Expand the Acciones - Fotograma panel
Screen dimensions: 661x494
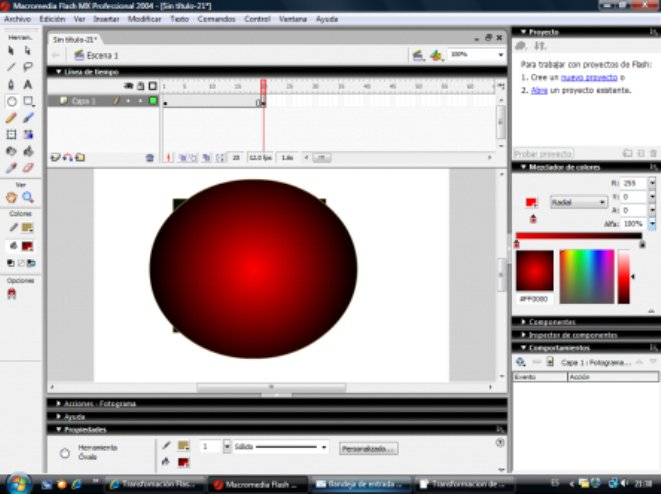[x=100, y=404]
